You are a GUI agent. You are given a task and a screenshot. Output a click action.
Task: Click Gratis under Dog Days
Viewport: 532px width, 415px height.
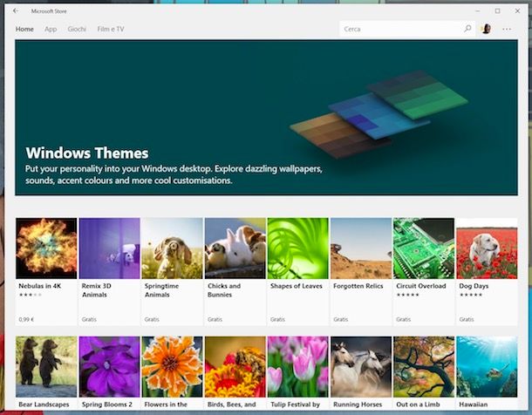[x=467, y=319]
